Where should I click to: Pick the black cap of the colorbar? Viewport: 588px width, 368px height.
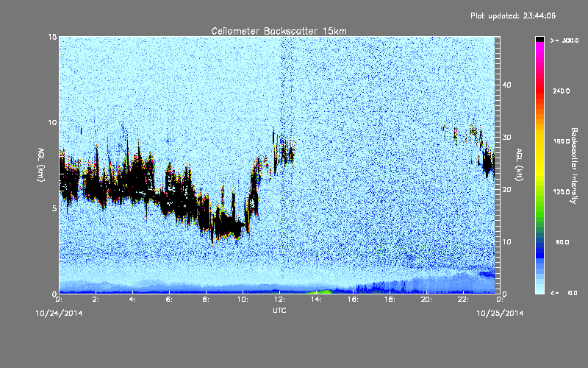[x=539, y=39]
